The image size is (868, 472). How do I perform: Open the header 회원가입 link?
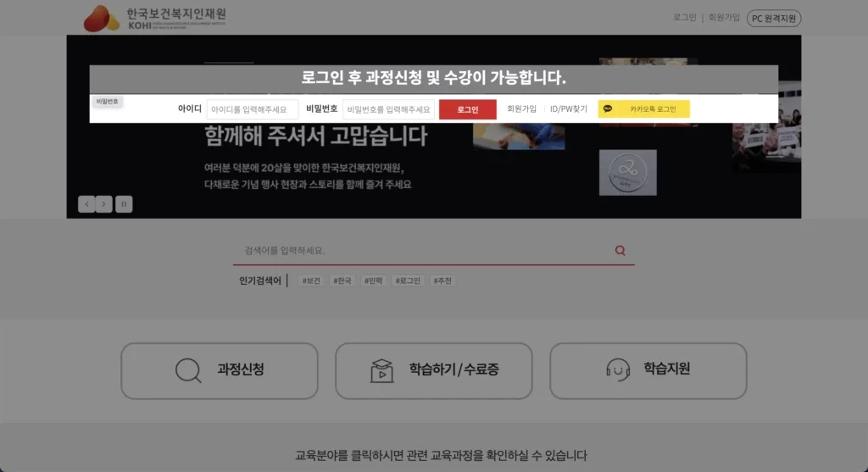point(724,18)
